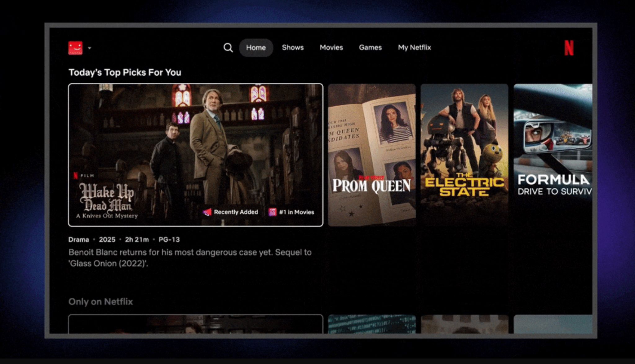Screen dimensions: 635x364
Task: Click the #1 in Movies Top 10 badge
Action: point(291,212)
